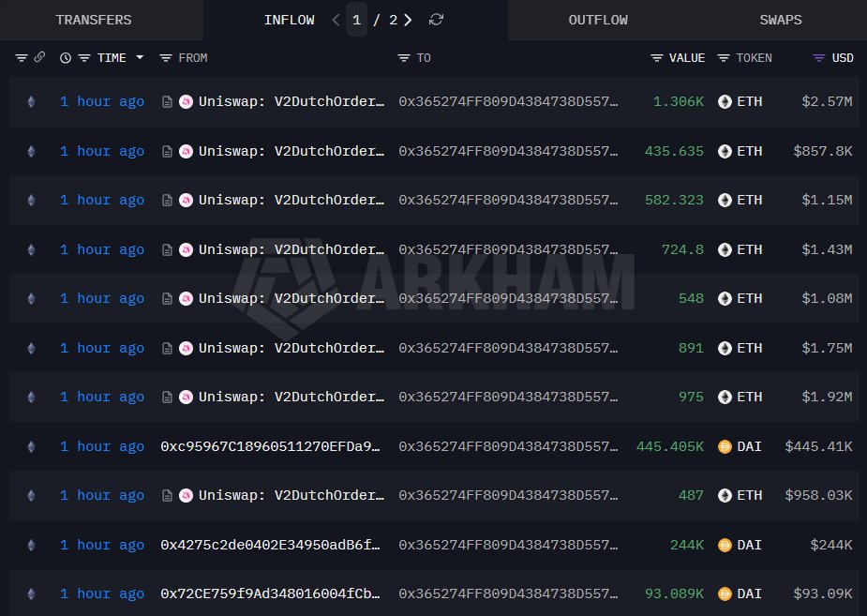The width and height of the screenshot is (867, 616).
Task: Open the USD column filter
Action: coord(819,58)
